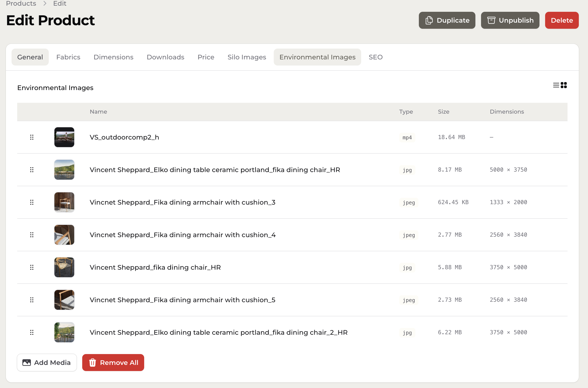The height and width of the screenshot is (388, 588).
Task: Open thumbnail of VS_outdoorcomp2_h video
Action: [64, 137]
